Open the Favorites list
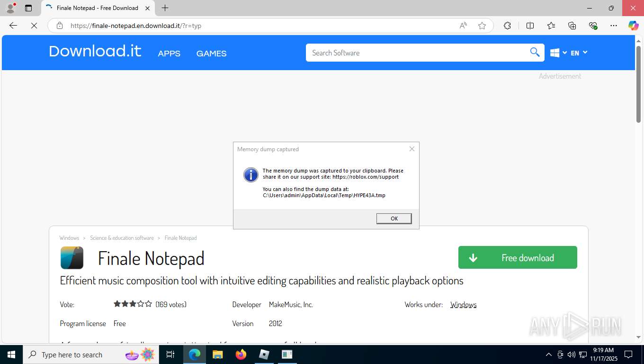 [551, 26]
